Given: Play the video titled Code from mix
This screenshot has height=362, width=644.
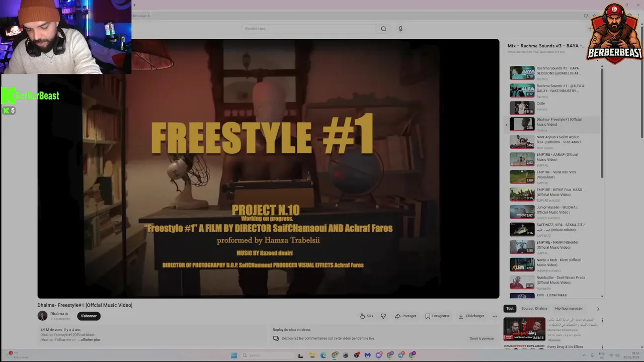Looking at the screenshot, I should tap(553, 108).
